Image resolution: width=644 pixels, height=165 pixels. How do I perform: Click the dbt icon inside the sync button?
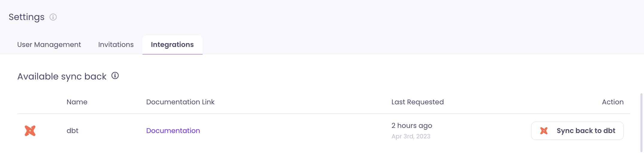point(544,131)
